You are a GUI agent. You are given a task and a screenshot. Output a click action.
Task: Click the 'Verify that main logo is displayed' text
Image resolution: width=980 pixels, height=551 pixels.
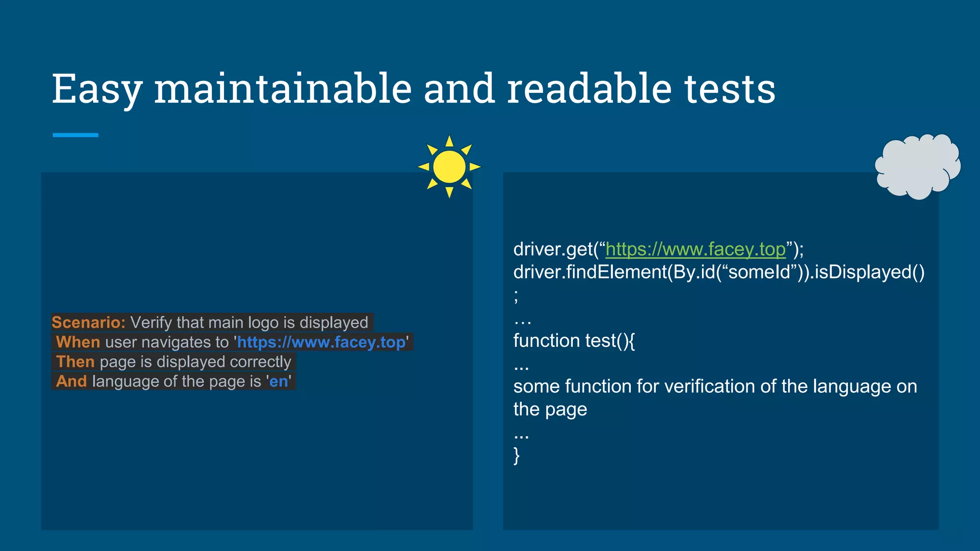click(249, 322)
